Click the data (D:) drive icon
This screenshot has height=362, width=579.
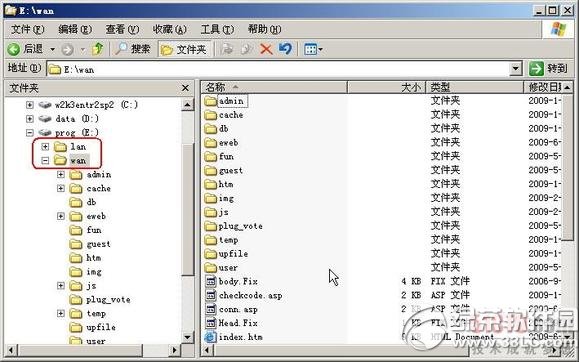pos(45,119)
